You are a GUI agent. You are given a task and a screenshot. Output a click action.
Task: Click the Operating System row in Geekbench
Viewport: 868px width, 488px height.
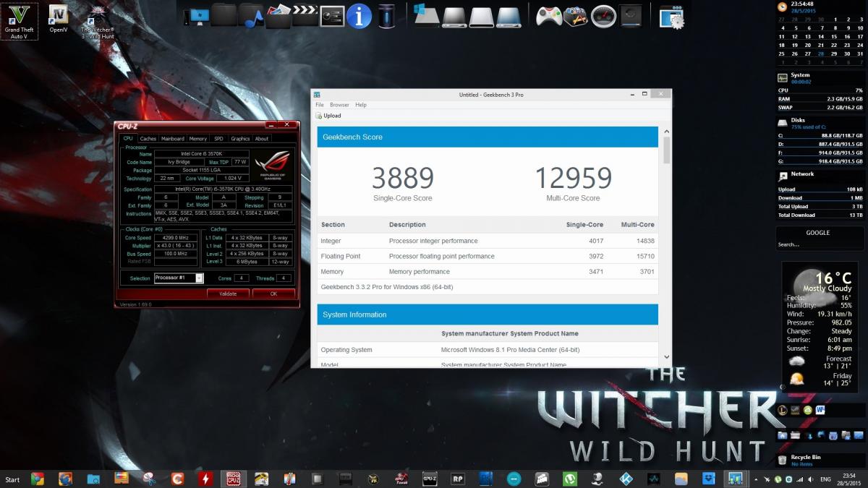click(x=488, y=350)
